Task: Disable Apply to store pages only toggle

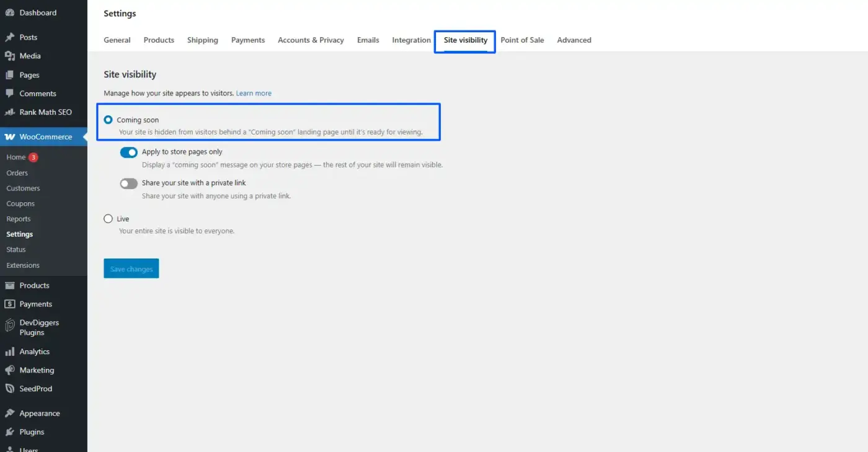Action: pyautogui.click(x=129, y=153)
